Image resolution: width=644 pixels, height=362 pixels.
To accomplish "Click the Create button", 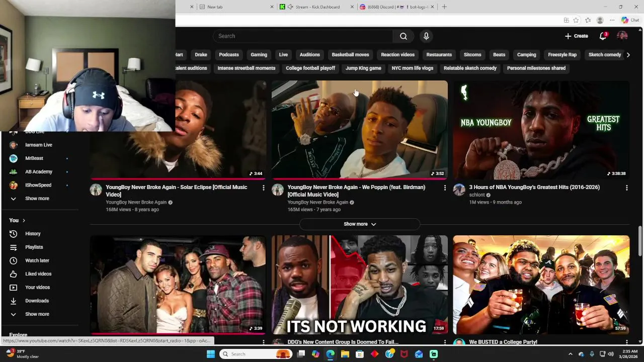I will click(577, 36).
